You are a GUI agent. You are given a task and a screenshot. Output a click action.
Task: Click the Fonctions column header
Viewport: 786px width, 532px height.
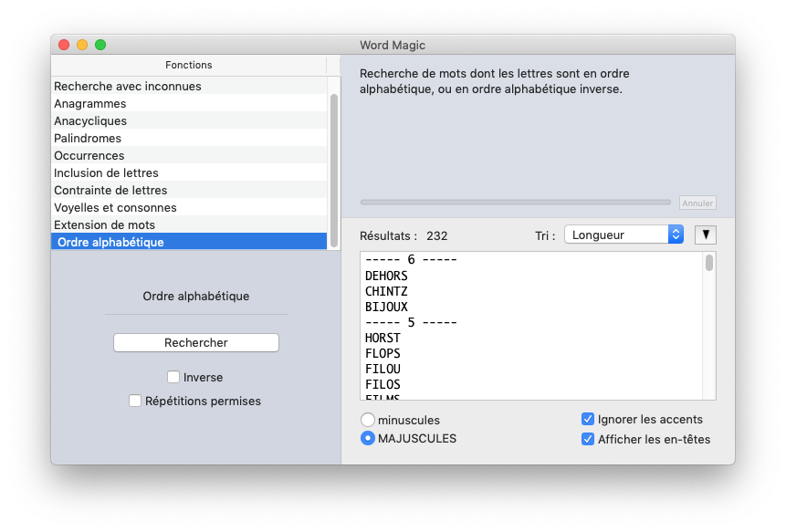(188, 66)
